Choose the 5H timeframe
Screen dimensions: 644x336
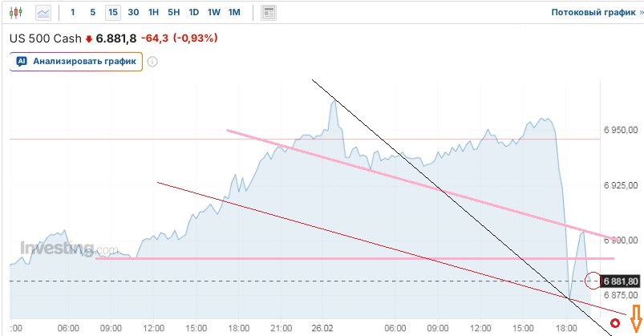point(173,13)
